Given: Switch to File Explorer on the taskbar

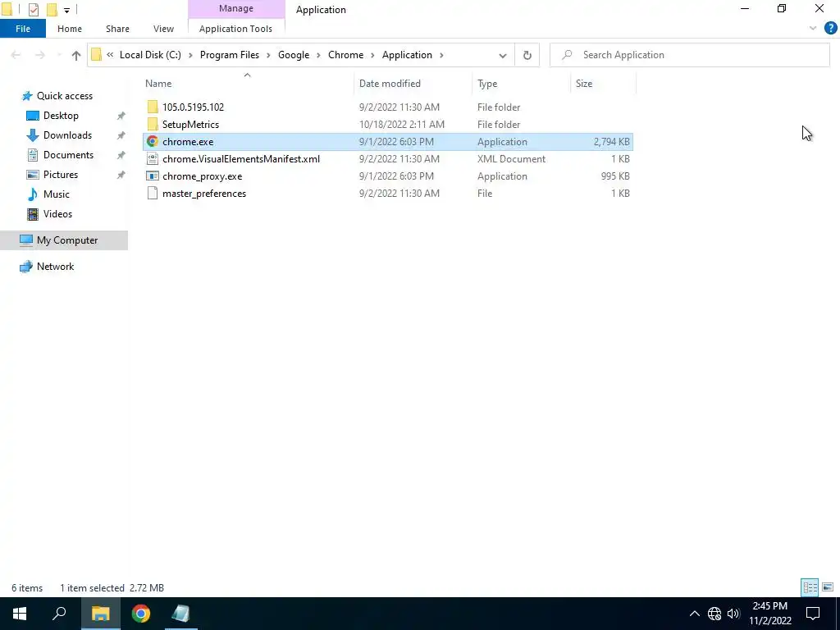Looking at the screenshot, I should click(101, 614).
